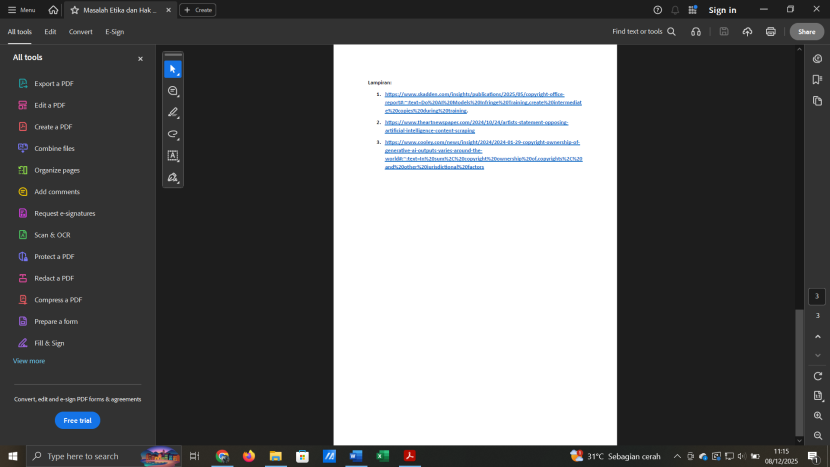Switch to the Convert tab
The image size is (830, 467).
tap(81, 32)
